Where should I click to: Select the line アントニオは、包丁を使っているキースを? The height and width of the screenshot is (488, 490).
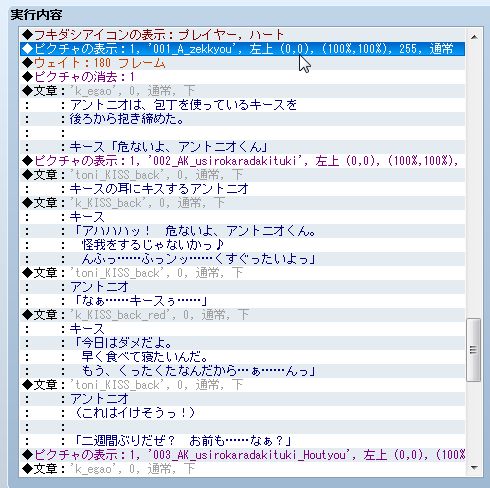pyautogui.click(x=243, y=105)
